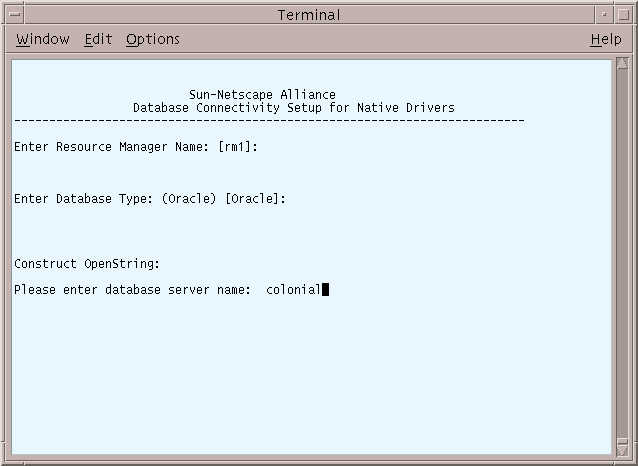
Task: Click the 'Enter Resource Manager Name: [rm1]:' line
Action: [136, 147]
